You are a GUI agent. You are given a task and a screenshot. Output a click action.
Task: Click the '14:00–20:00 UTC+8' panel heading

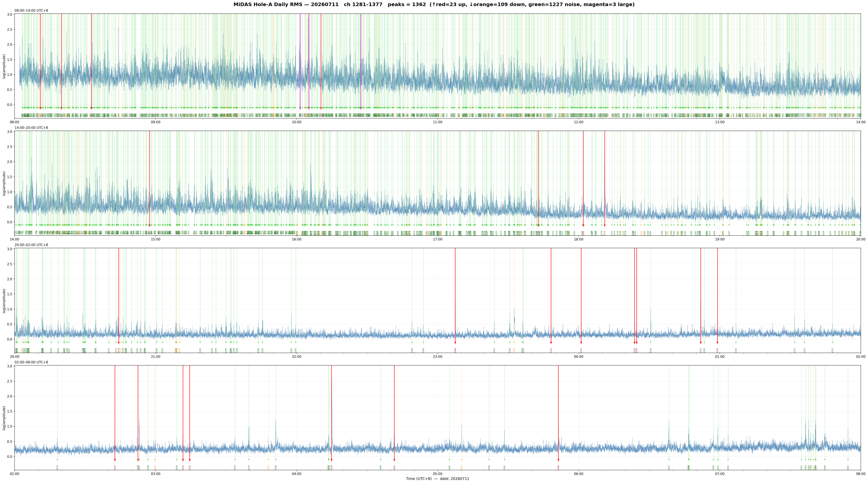pyautogui.click(x=31, y=128)
